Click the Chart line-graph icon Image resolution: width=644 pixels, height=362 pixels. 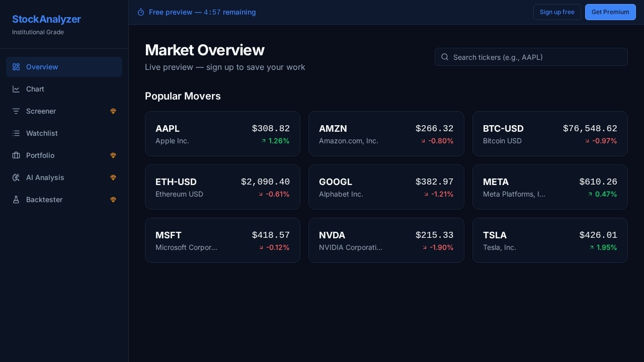[16, 89]
